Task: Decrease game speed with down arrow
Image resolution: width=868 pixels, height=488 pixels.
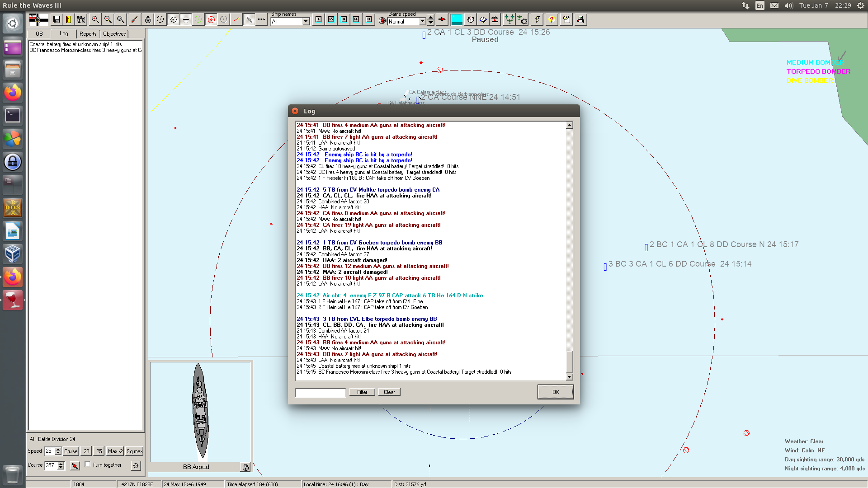Action: tap(431, 23)
